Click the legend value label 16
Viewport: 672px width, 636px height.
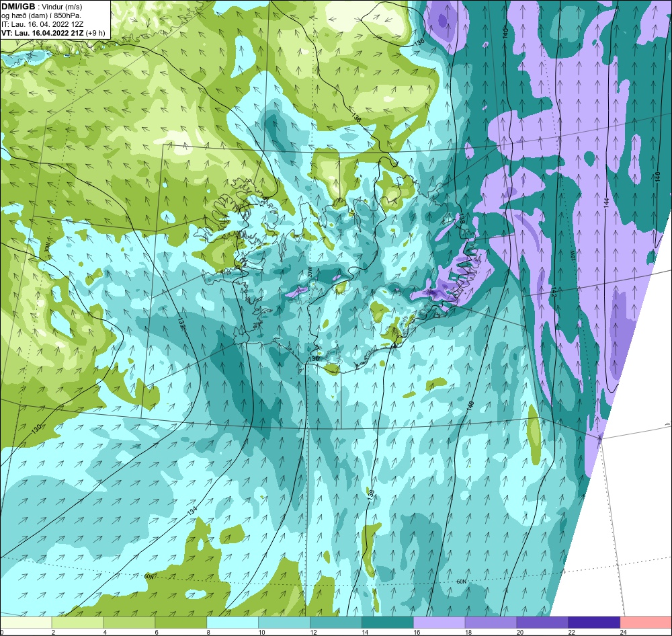(417, 632)
